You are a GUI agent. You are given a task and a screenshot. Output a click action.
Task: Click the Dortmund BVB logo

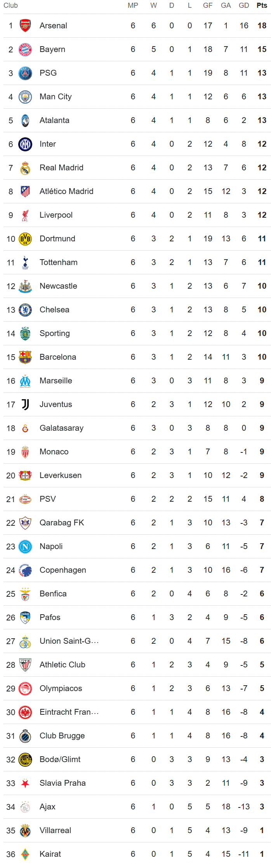click(x=25, y=239)
